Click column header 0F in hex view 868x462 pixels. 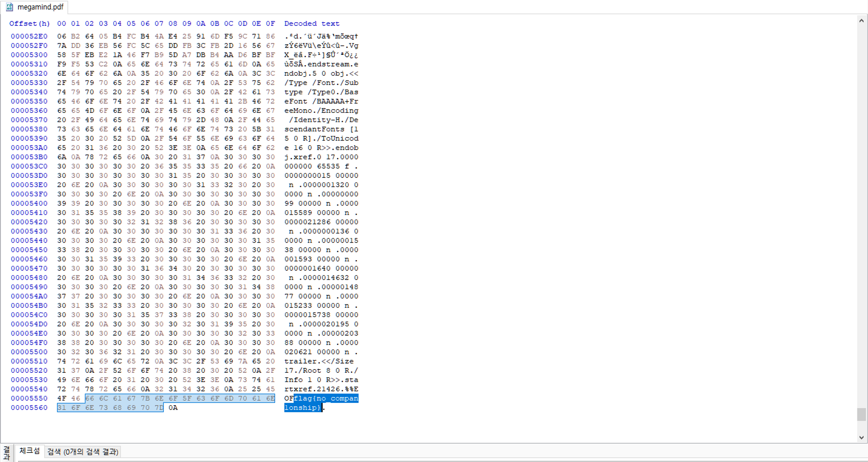(x=270, y=24)
